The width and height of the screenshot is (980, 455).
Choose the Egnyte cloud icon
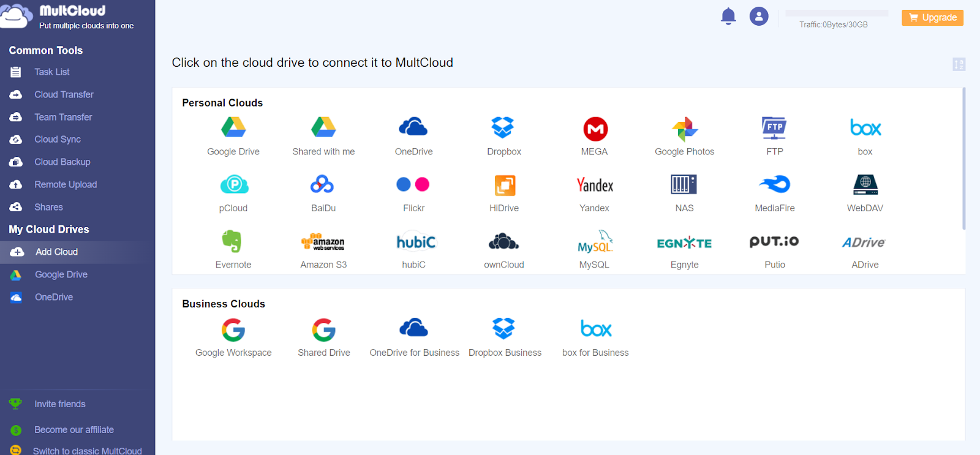point(684,243)
